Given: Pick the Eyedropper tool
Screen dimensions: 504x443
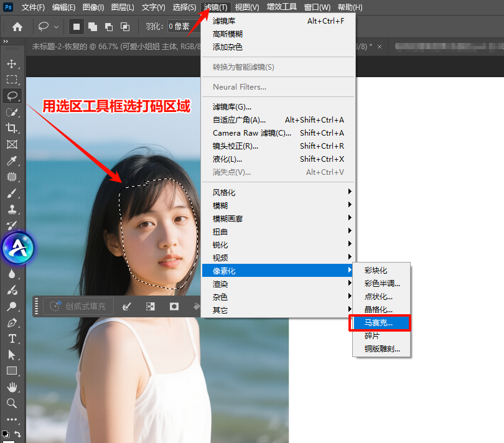Looking at the screenshot, I should click(x=12, y=161).
